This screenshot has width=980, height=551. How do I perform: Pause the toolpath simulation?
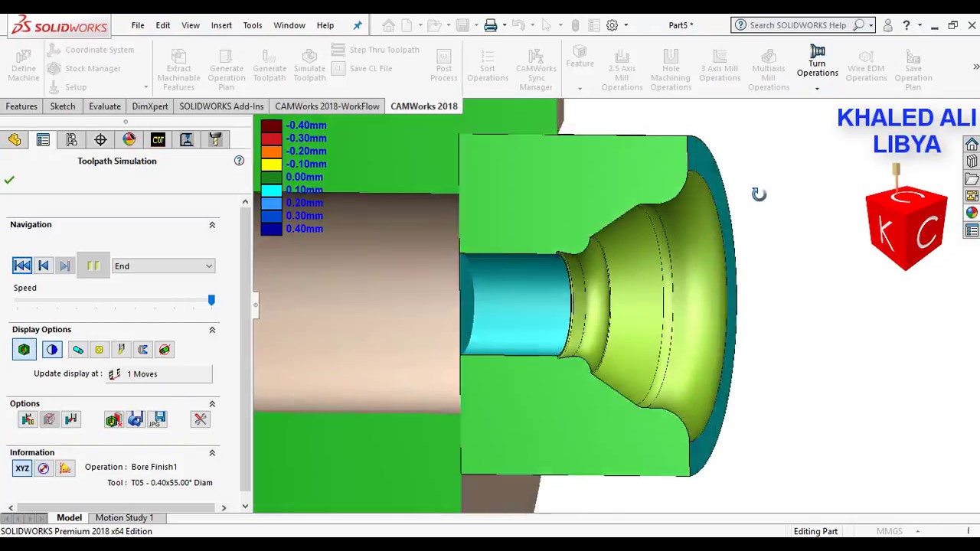click(93, 266)
